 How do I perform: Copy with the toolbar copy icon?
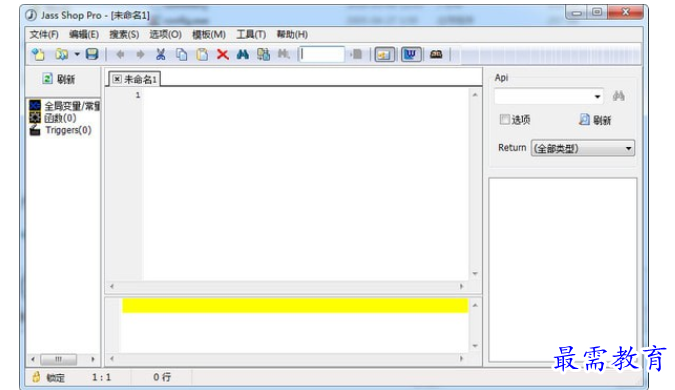(181, 54)
